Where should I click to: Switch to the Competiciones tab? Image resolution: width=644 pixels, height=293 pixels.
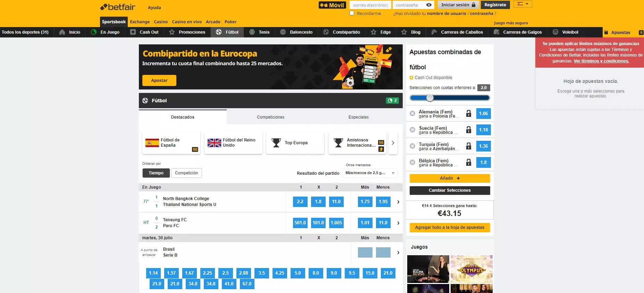point(270,117)
